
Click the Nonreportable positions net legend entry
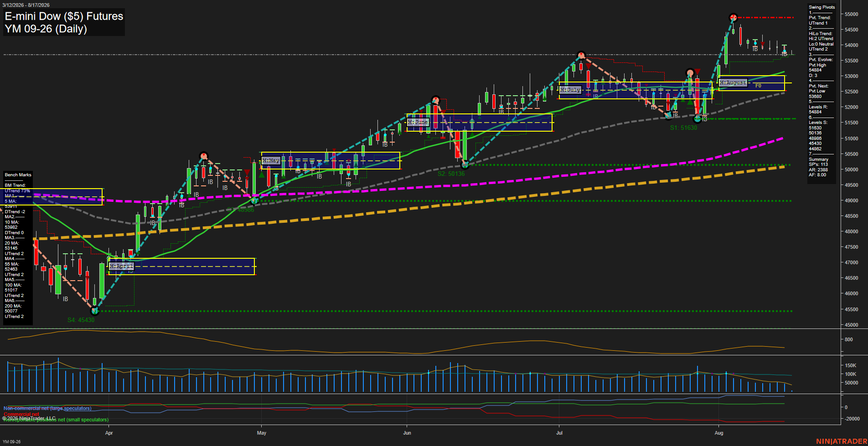(x=56, y=420)
